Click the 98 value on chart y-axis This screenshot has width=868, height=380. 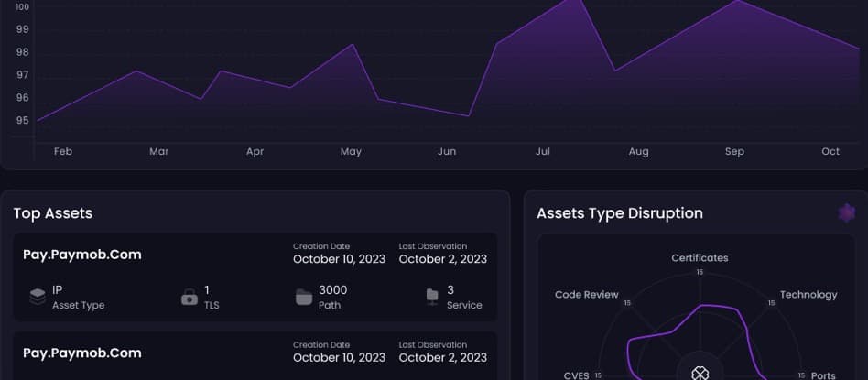[x=23, y=52]
